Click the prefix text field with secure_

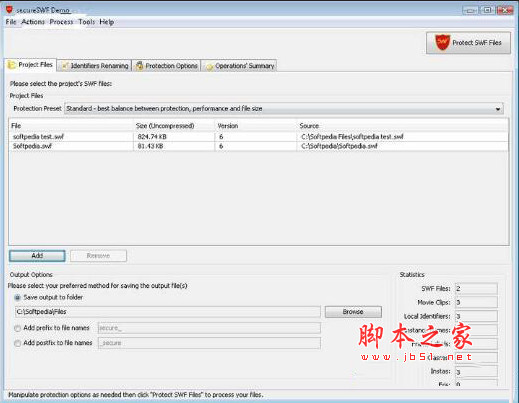point(209,328)
